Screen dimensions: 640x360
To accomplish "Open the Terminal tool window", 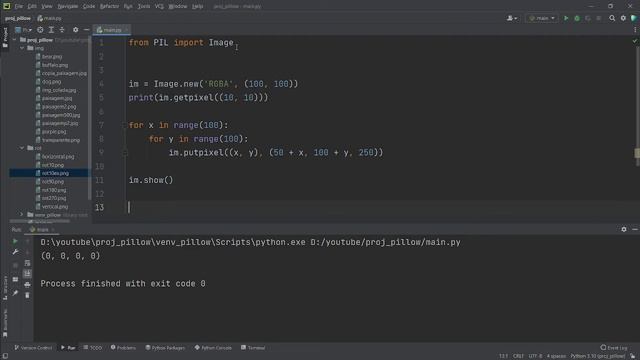I will point(253,348).
